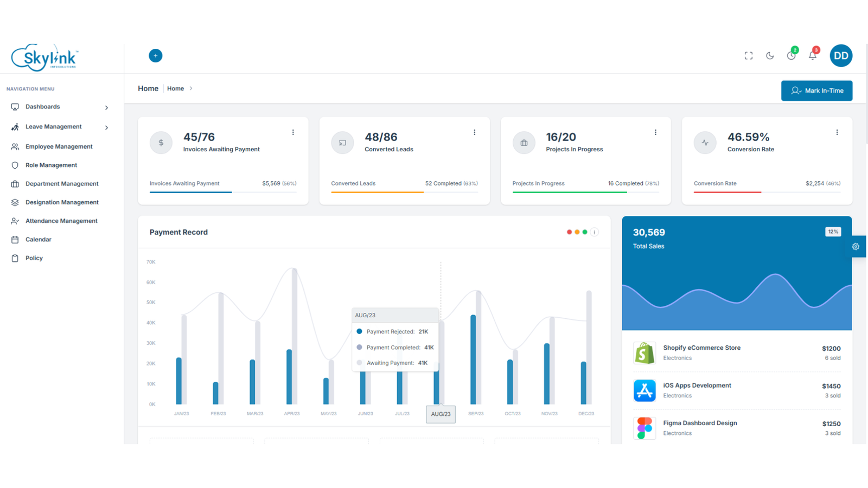Open the DD profile avatar
Viewport: 868px width, 488px height.
click(841, 55)
